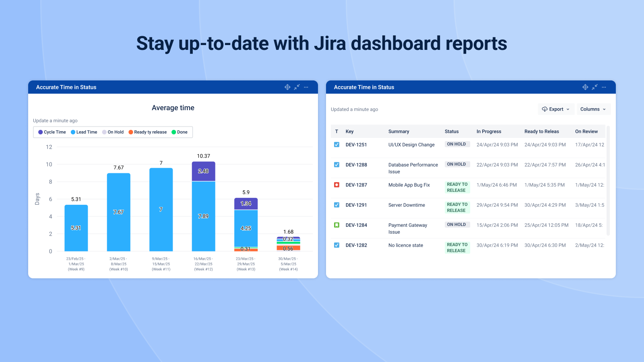Viewport: 644px width, 362px height.
Task: Open issue DEV-1291
Action: (356, 205)
